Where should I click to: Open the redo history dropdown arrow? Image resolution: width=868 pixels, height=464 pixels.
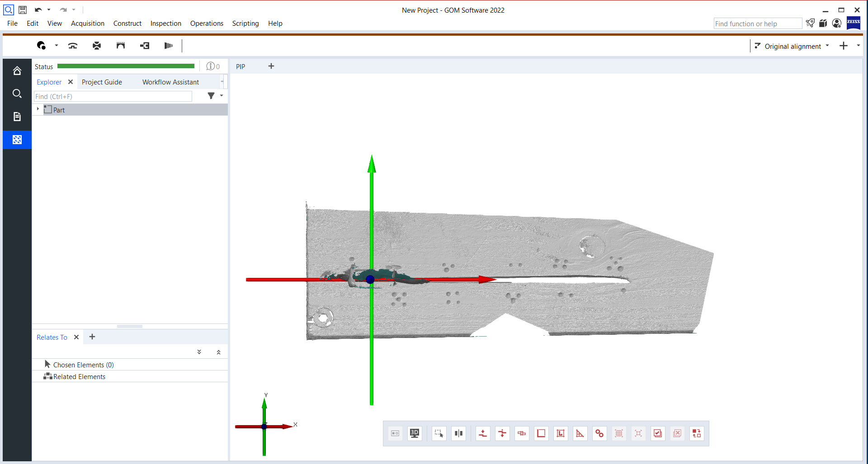click(x=74, y=9)
